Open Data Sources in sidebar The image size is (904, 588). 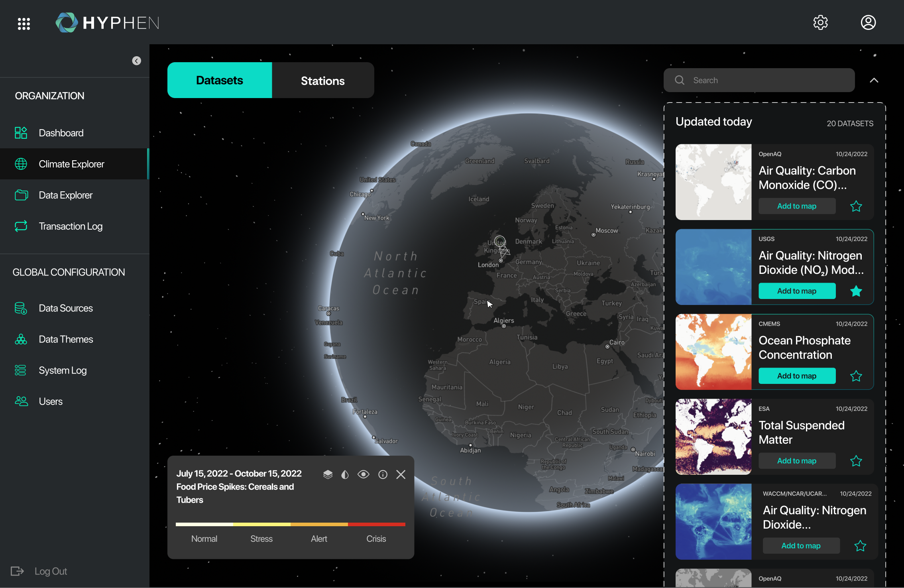[75, 308]
